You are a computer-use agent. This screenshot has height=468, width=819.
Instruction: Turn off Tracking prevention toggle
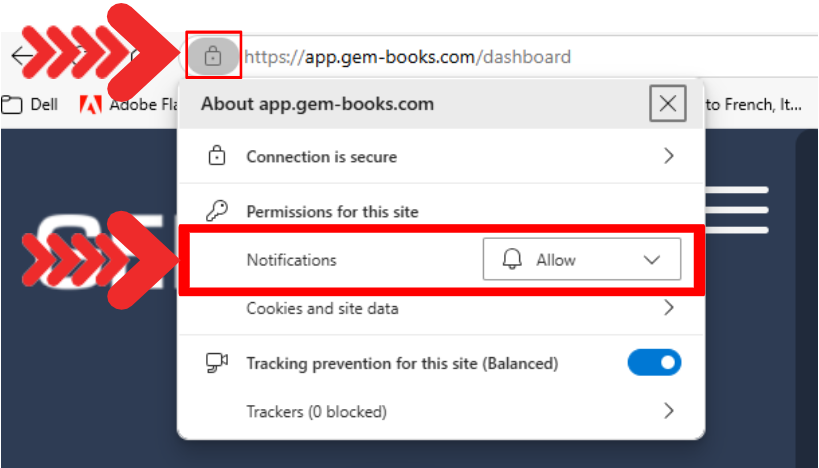click(654, 363)
